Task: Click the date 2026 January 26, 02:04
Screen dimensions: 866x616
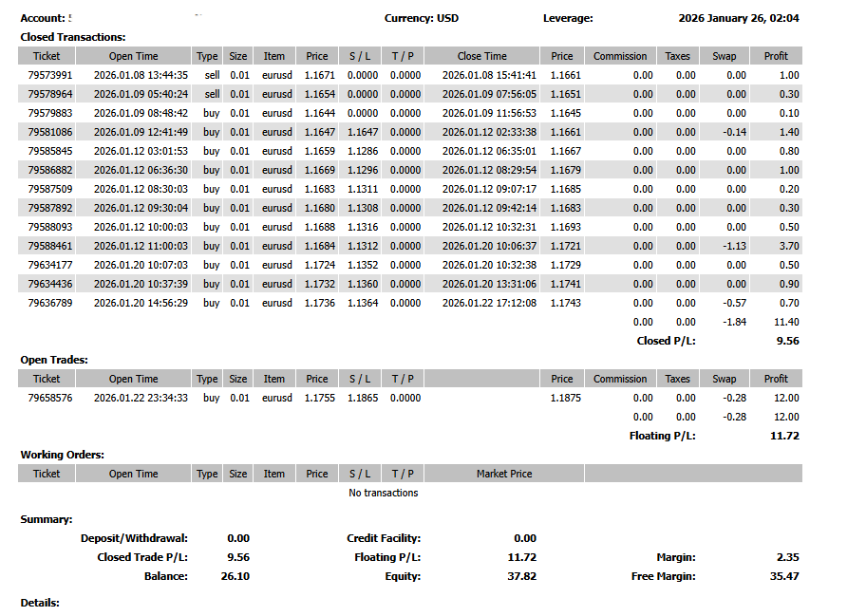Action: click(739, 18)
